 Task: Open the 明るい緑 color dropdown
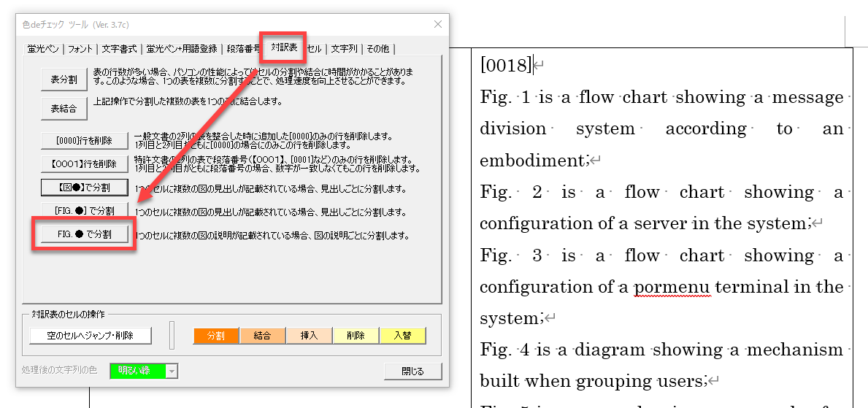pos(172,372)
